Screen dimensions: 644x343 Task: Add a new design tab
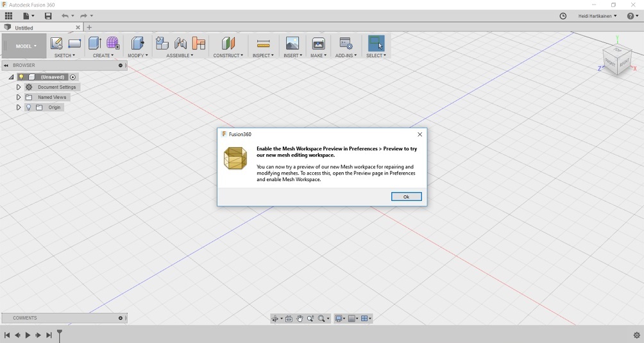pyautogui.click(x=89, y=28)
